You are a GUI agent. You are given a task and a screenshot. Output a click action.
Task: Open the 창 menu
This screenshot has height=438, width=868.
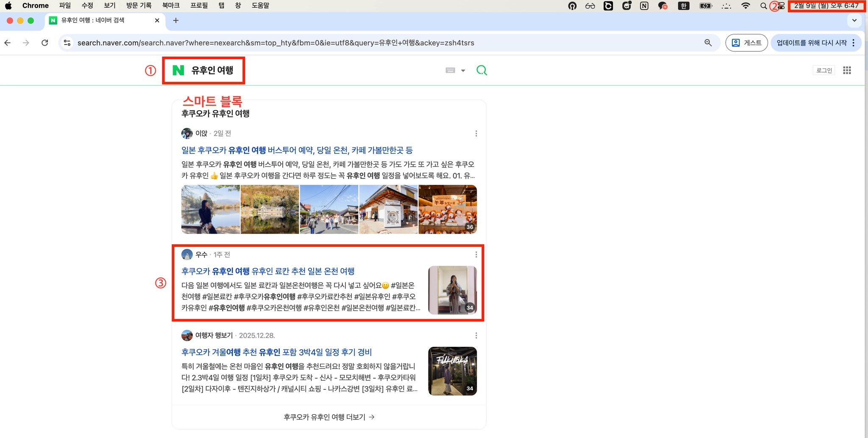[x=238, y=6]
